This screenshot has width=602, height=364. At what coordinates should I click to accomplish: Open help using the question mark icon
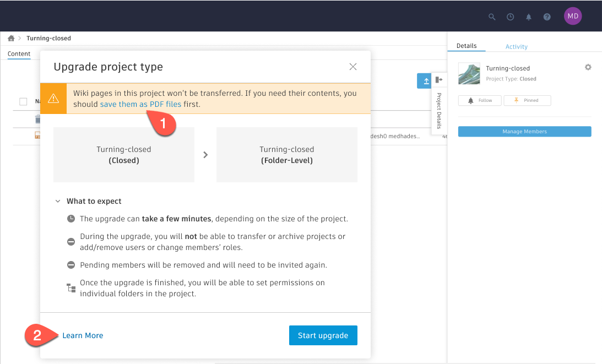point(546,17)
